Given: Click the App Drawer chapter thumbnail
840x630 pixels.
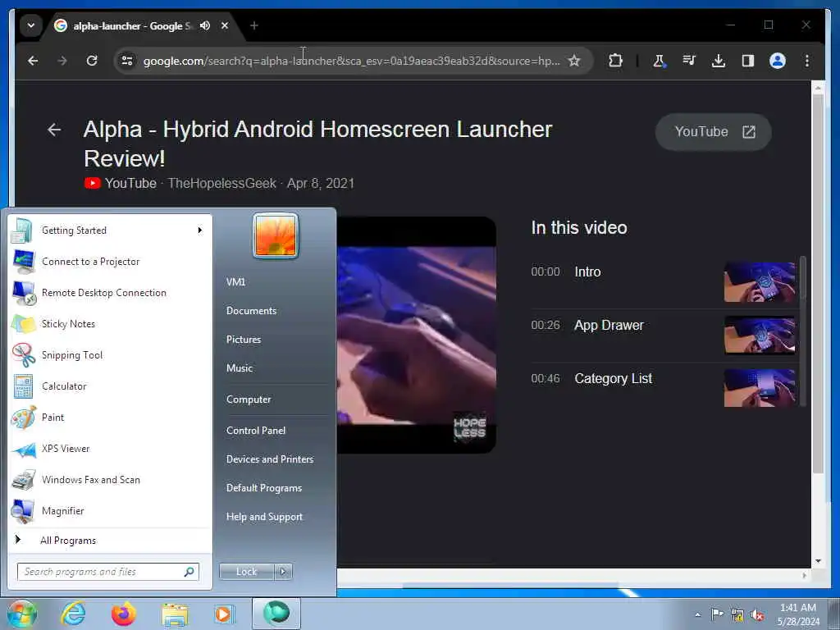Looking at the screenshot, I should click(759, 336).
